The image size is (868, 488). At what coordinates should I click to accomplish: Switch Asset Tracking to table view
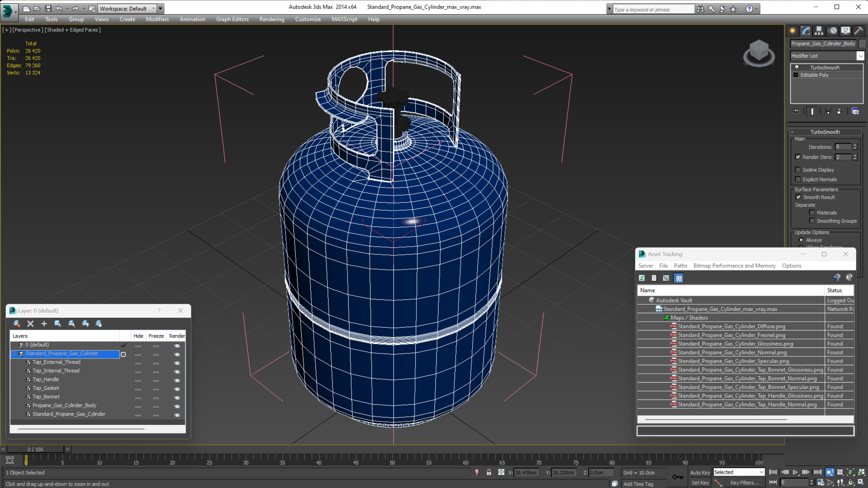[679, 278]
